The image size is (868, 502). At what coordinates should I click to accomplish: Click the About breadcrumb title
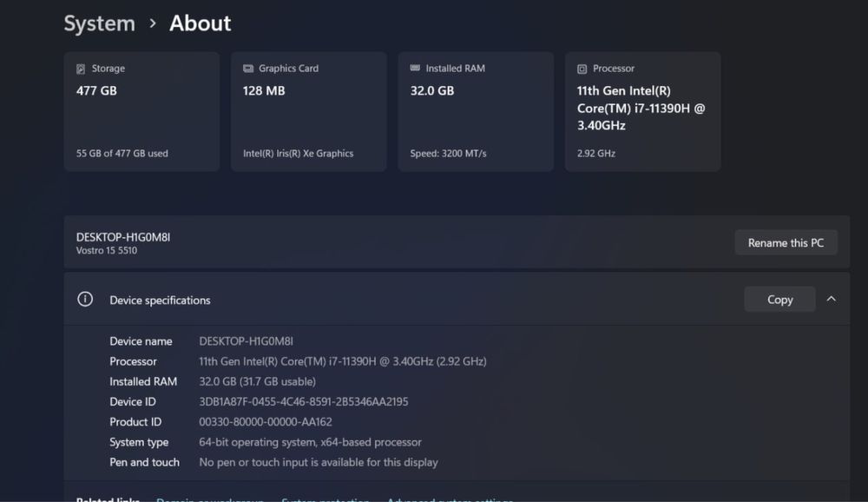tap(200, 23)
